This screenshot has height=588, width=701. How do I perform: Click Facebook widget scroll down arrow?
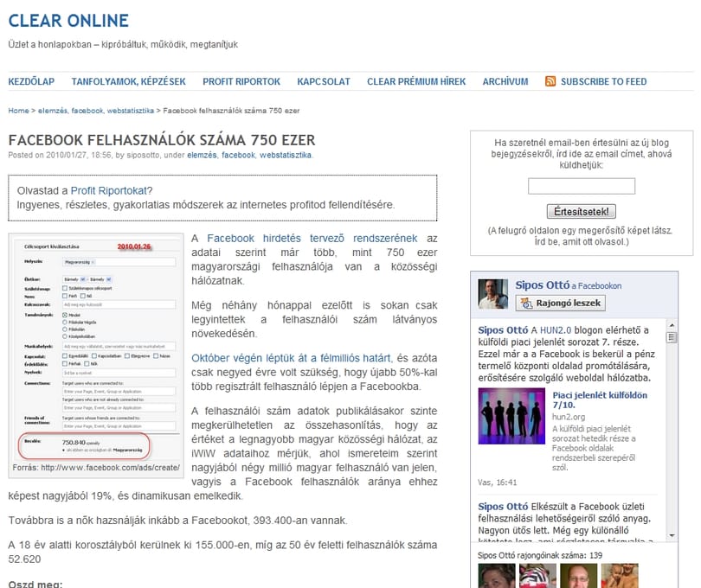[x=671, y=535]
